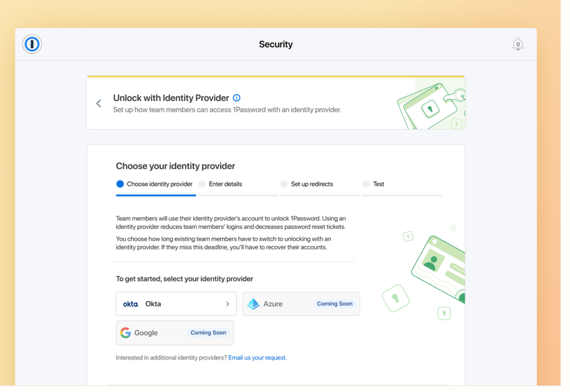
Task: Expand the Okta option via its chevron
Action: 228,304
